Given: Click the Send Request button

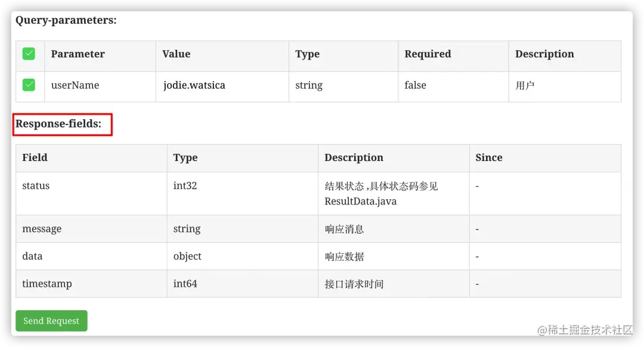Looking at the screenshot, I should (x=51, y=321).
